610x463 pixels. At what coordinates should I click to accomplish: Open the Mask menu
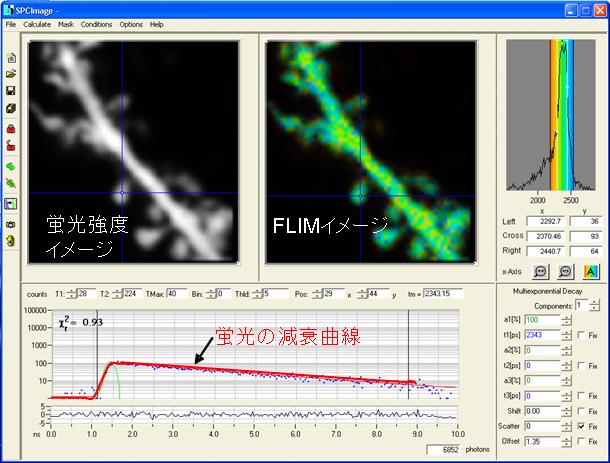pyautogui.click(x=66, y=24)
